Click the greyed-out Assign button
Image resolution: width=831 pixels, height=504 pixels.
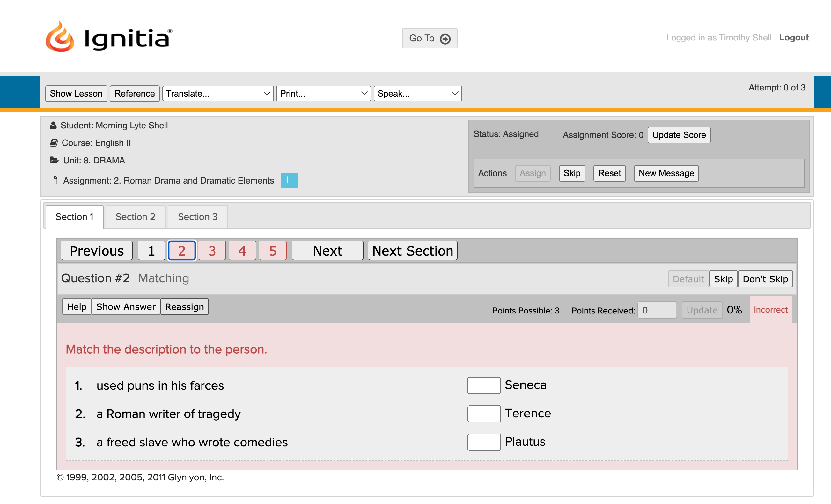point(533,173)
